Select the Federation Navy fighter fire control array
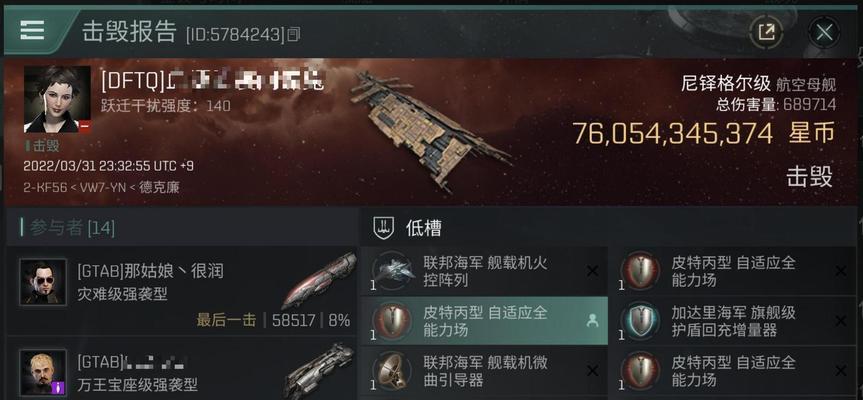This screenshot has height=400, width=863. coord(483,271)
